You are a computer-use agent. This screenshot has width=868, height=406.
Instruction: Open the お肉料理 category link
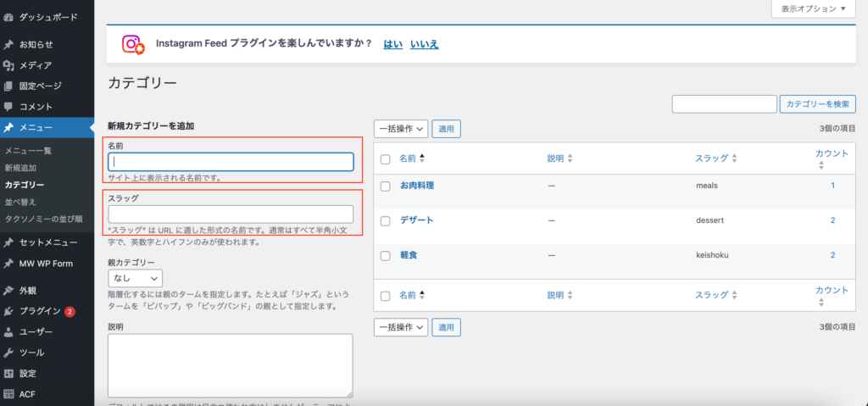(x=417, y=186)
